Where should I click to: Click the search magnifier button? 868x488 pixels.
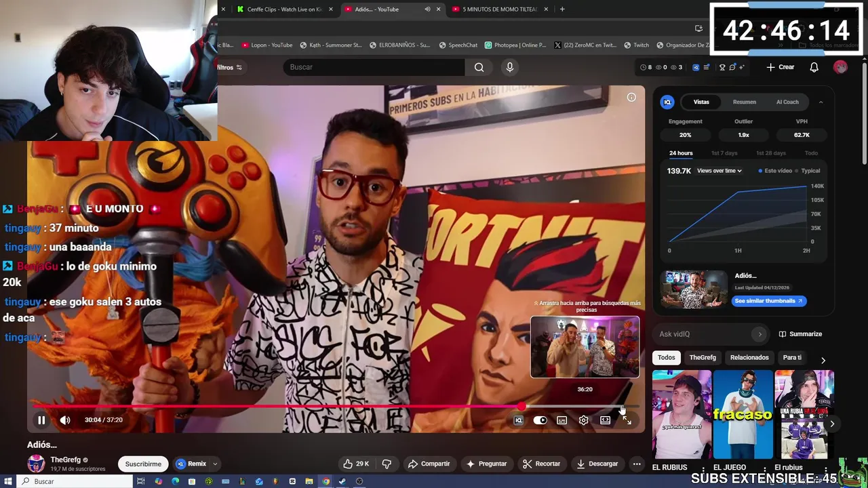(x=479, y=67)
